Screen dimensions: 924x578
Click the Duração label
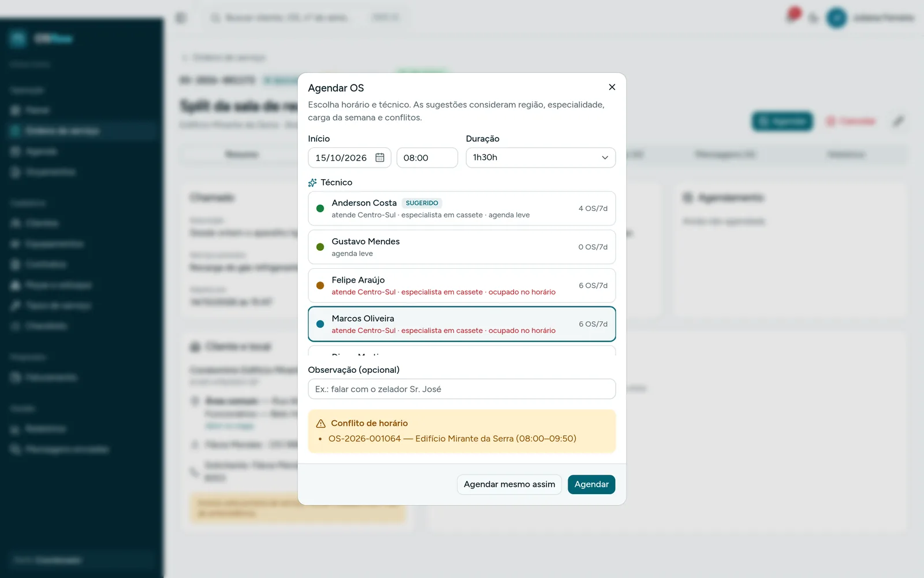(483, 139)
